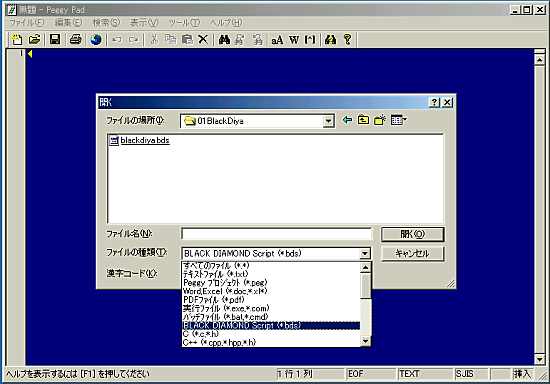Toggle the regular expression [^] icon
550x384 pixels.
pyautogui.click(x=310, y=40)
